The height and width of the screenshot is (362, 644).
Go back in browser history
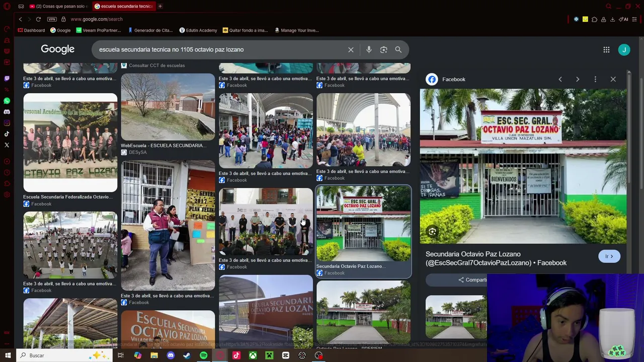(x=20, y=19)
